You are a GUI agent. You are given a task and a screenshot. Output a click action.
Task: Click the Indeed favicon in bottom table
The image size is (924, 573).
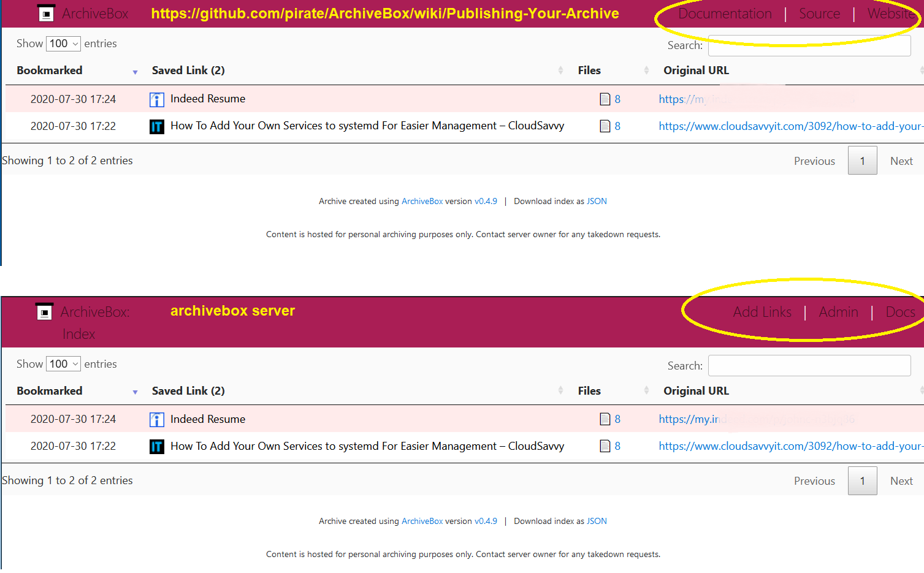pyautogui.click(x=157, y=420)
